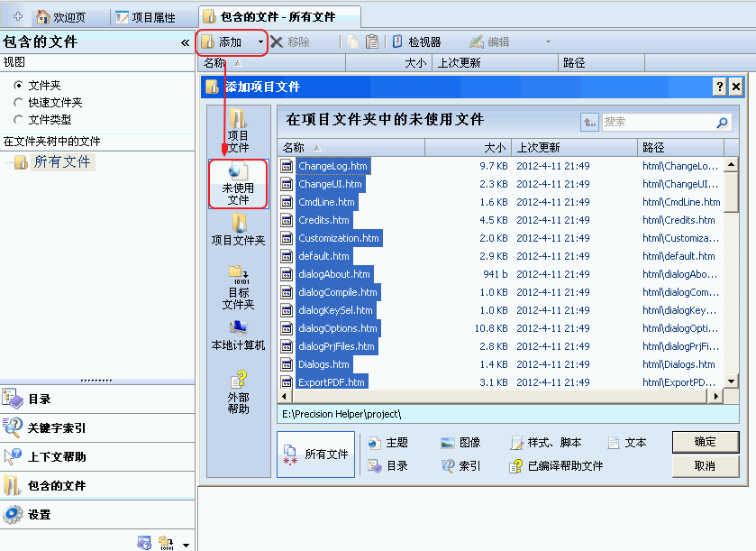Image resolution: width=756 pixels, height=551 pixels.
Task: Open the Contents (目录) navigation section
Action: 97,399
